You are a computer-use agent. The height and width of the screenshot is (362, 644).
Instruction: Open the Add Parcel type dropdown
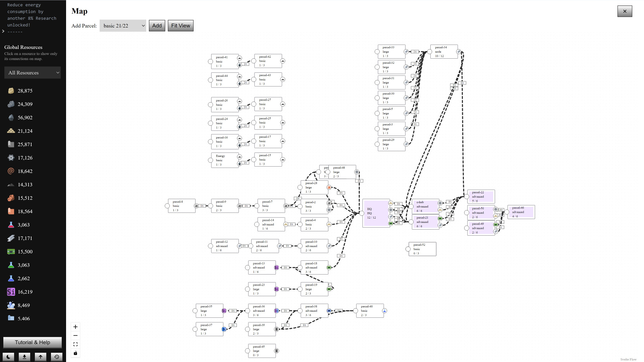pos(123,26)
